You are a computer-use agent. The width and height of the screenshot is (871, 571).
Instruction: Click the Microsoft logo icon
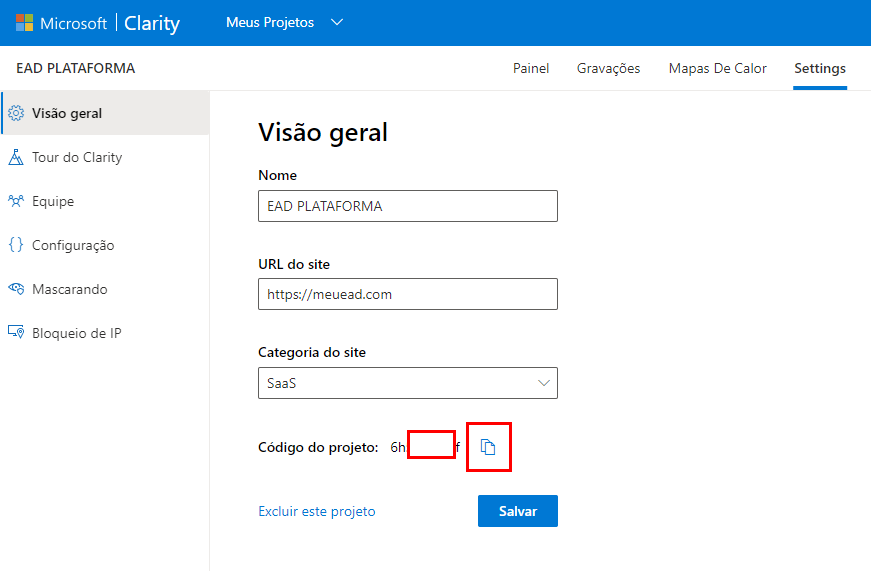coord(24,23)
